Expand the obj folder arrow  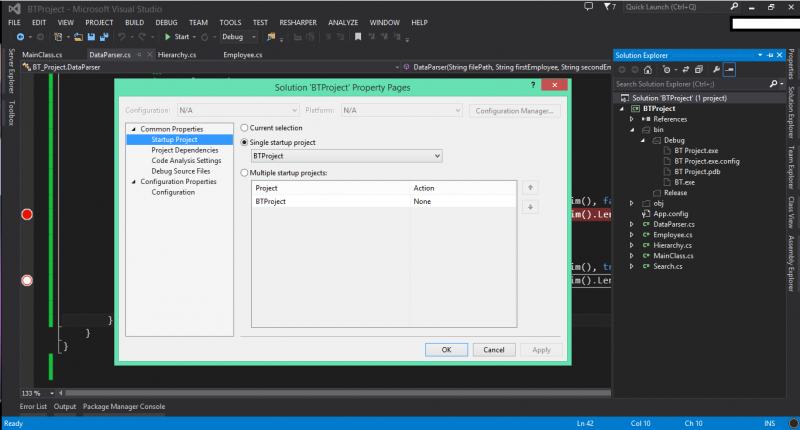[x=632, y=203]
